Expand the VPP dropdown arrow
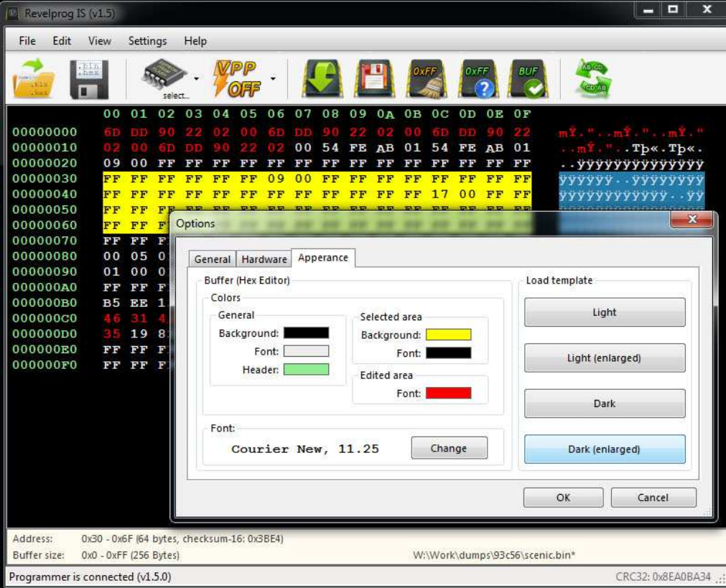 273,79
